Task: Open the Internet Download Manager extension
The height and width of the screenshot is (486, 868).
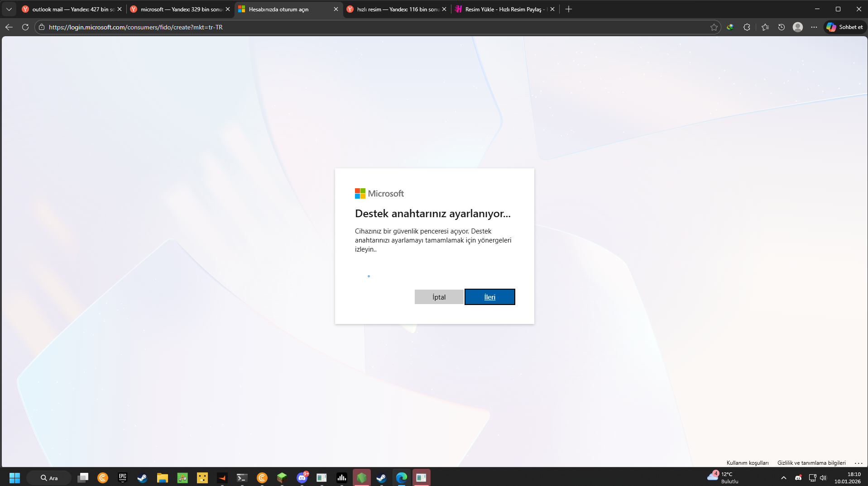Action: click(730, 27)
